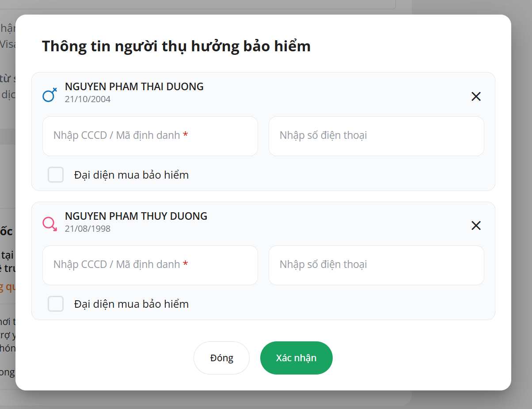Click the male gender icon for Thai Duong
The height and width of the screenshot is (409, 532).
49,95
